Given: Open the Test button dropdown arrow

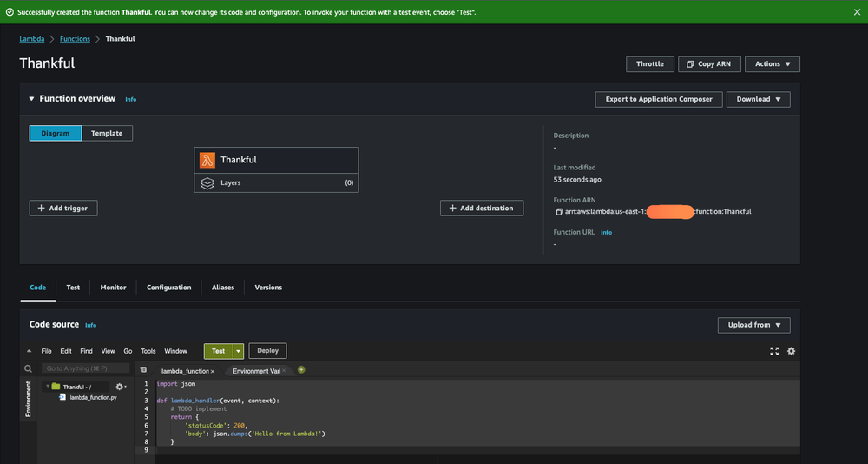Looking at the screenshot, I should (239, 351).
